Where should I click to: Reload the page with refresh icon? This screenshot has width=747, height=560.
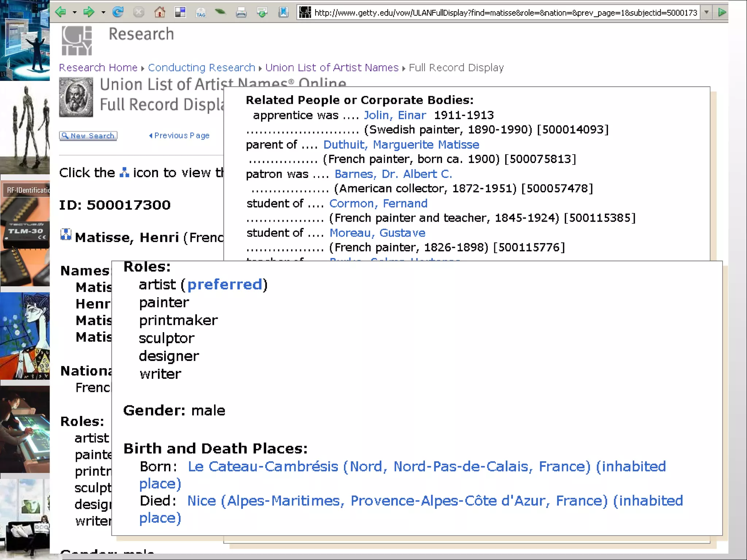(117, 12)
